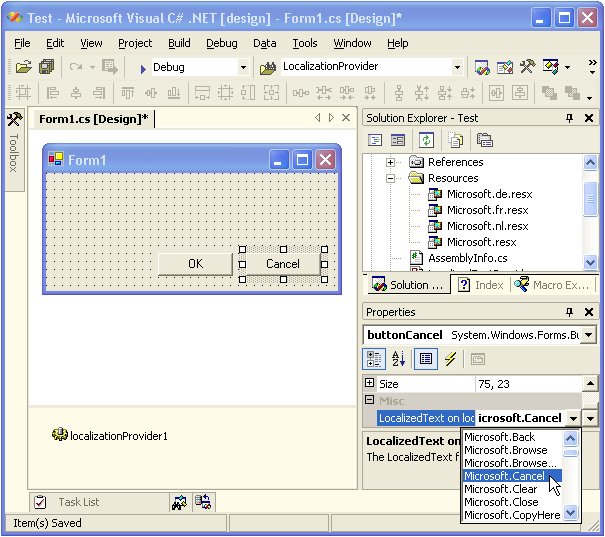
Task: Click the Start debugging arrow icon
Action: (x=143, y=69)
